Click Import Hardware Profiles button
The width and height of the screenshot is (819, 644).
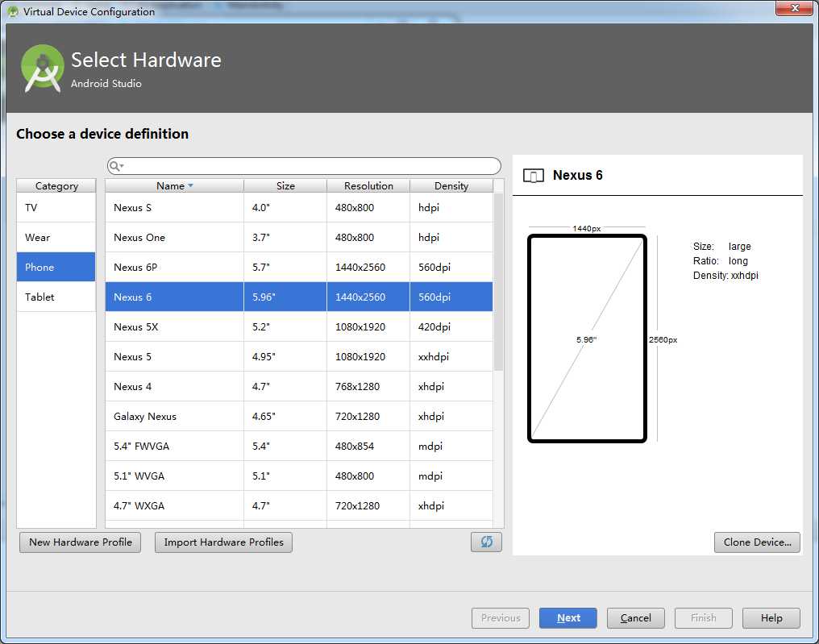point(223,542)
